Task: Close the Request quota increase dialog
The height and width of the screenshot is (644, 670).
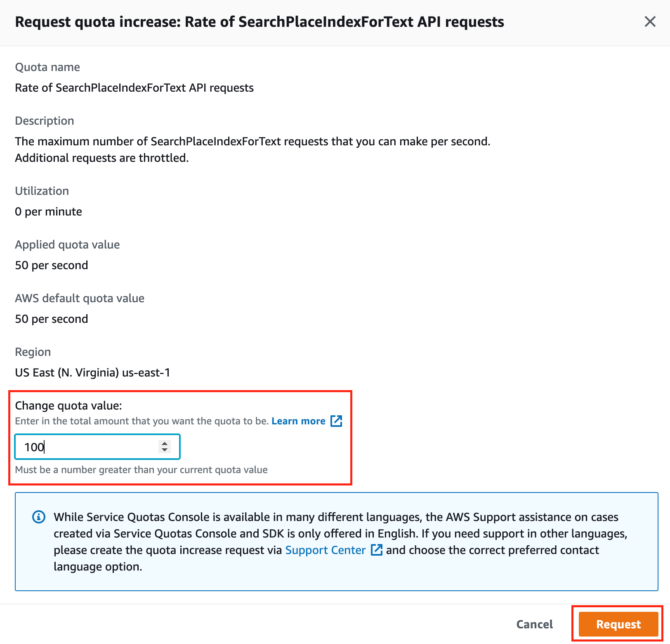Action: coord(650,22)
